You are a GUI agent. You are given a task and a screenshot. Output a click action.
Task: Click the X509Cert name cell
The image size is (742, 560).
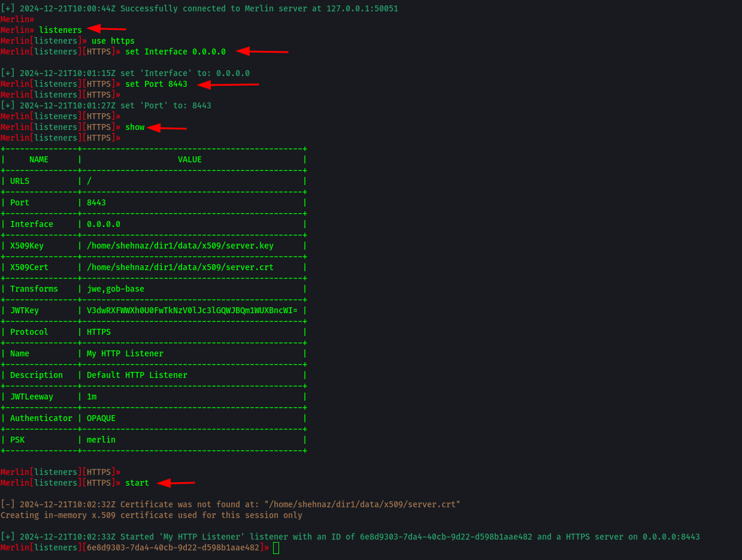[x=29, y=267]
